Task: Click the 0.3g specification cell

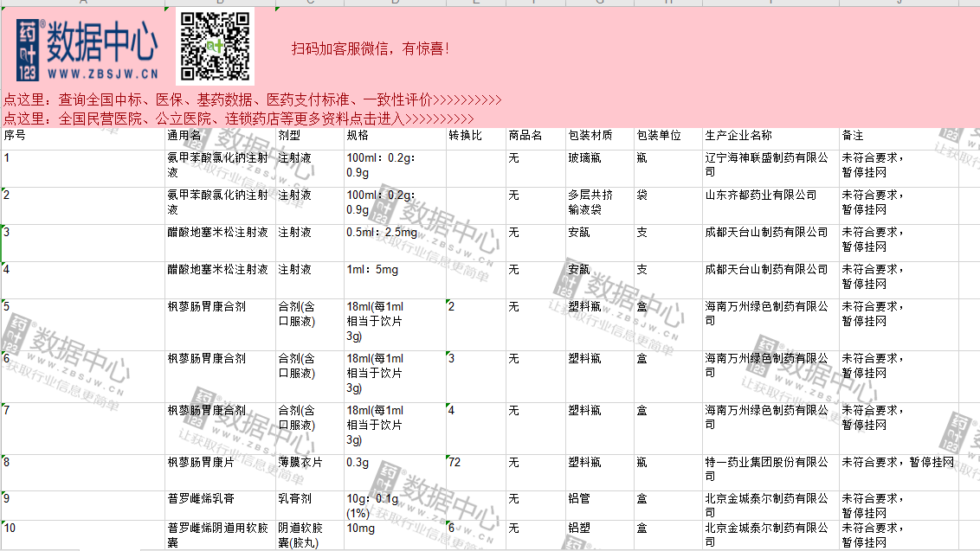Action: tap(395, 473)
